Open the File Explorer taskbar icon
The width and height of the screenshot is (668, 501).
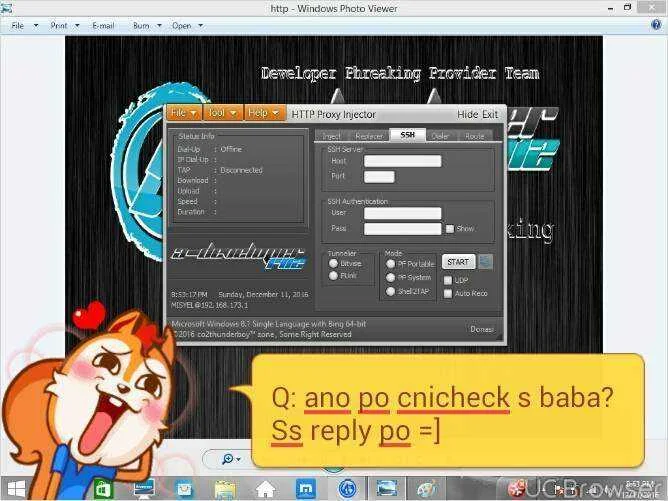[x=225, y=489]
